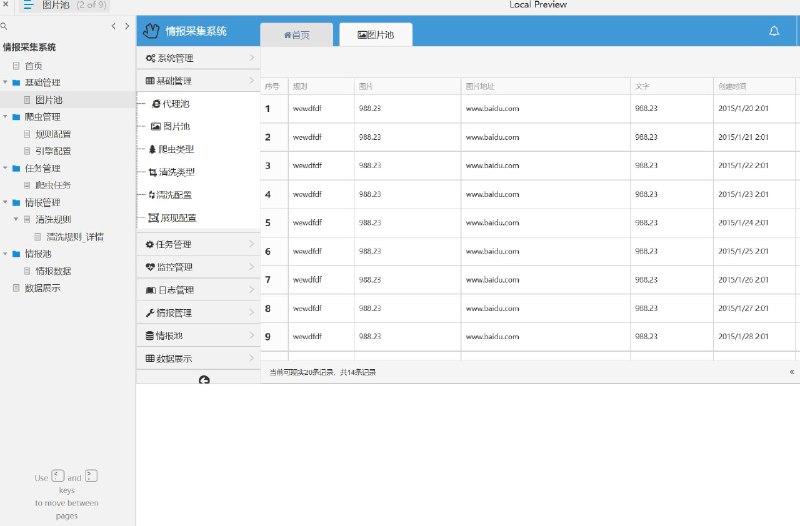Collapse the 基础管理 menu chevron

[x=252, y=80]
